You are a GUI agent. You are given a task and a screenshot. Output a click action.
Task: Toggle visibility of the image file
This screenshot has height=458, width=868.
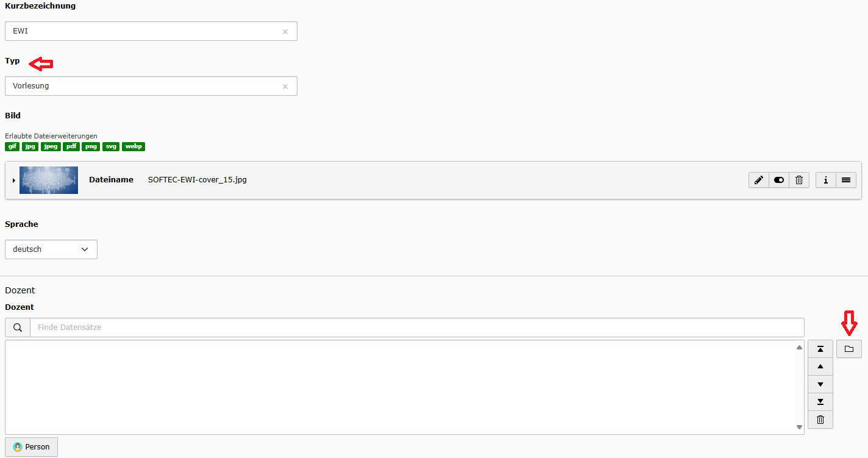tap(779, 180)
